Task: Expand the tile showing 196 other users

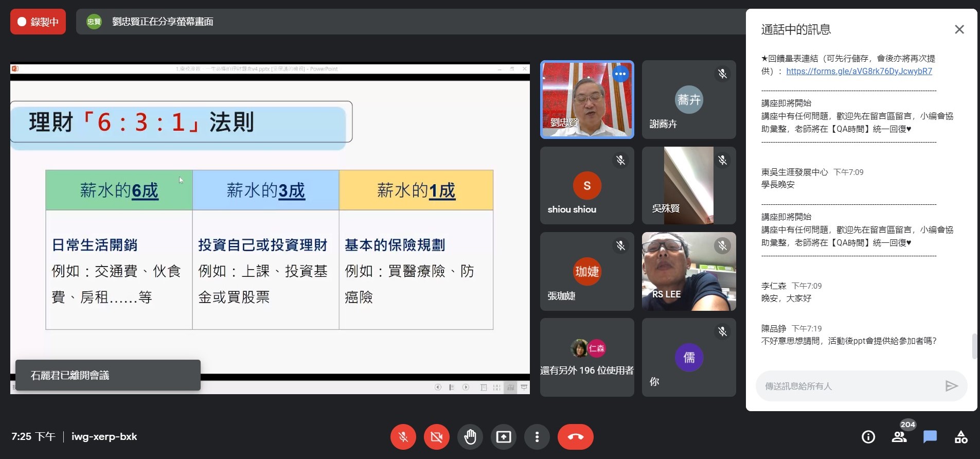Action: click(586, 357)
